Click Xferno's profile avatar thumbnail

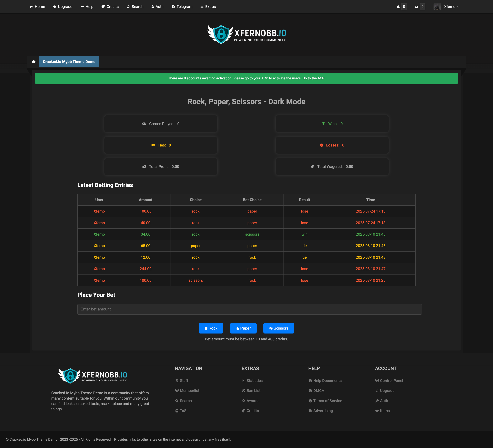(x=437, y=7)
